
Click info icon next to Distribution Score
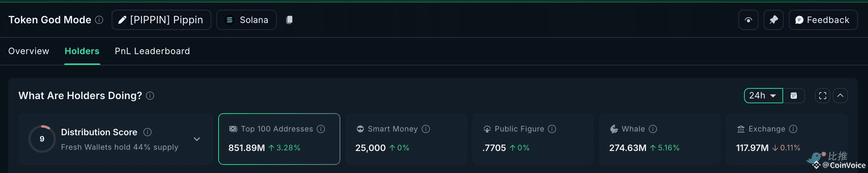[147, 132]
